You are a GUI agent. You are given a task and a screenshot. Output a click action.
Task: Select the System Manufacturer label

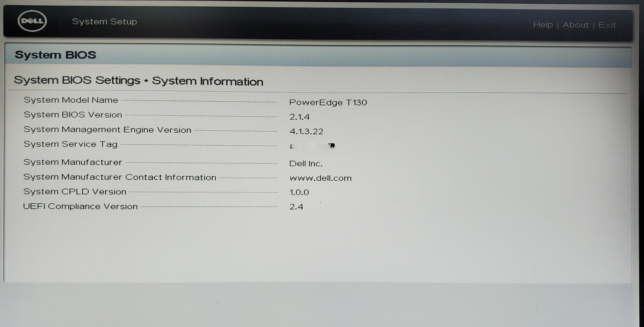(x=73, y=163)
